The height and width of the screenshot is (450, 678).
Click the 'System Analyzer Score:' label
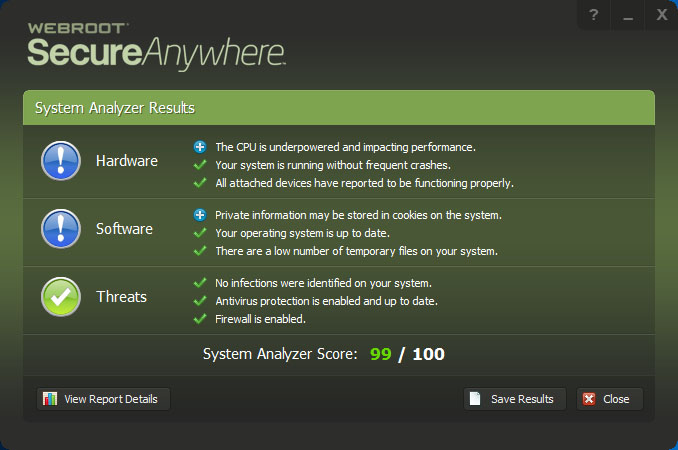[280, 354]
